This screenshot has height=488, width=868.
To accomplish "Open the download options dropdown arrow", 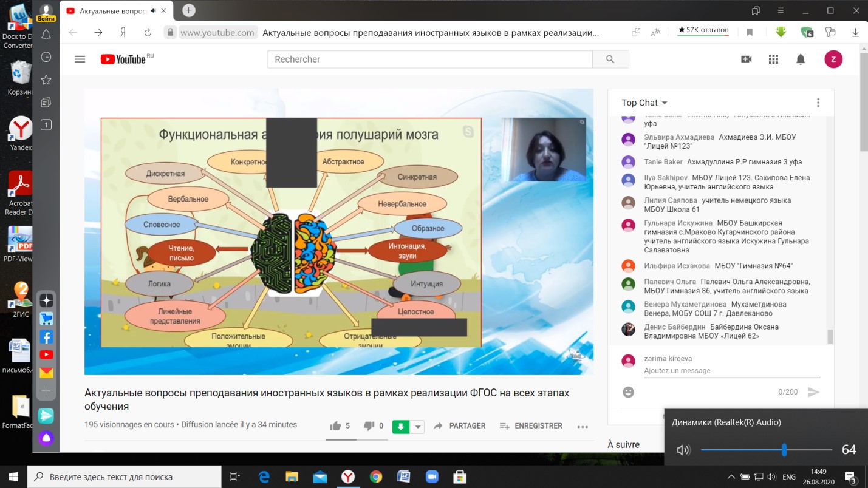I will (418, 426).
